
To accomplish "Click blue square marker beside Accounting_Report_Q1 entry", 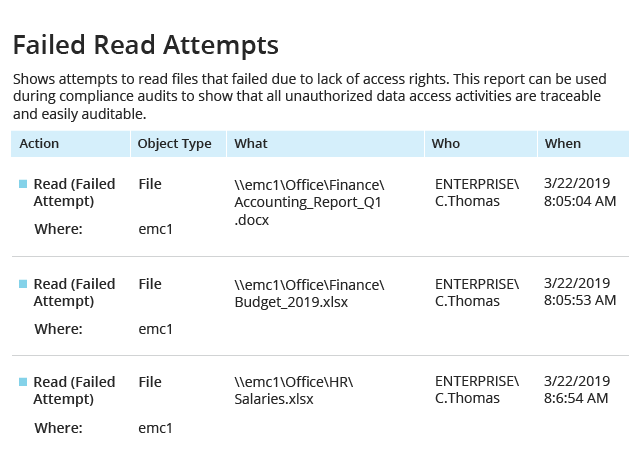I will 23,184.
